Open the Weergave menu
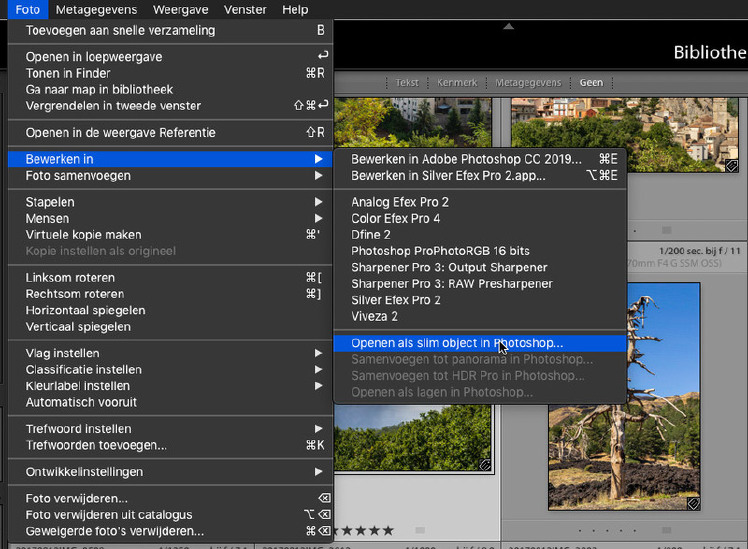This screenshot has width=748, height=549. point(180,10)
